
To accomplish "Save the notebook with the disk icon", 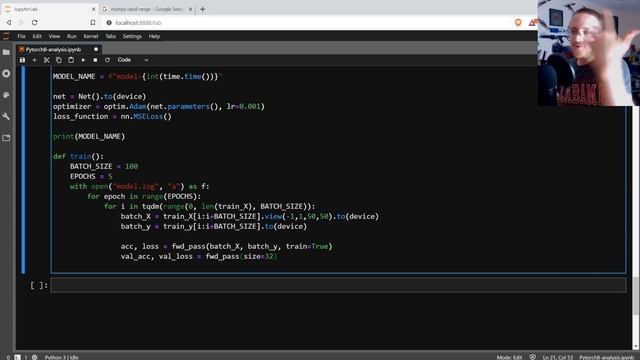I will (x=22, y=60).
